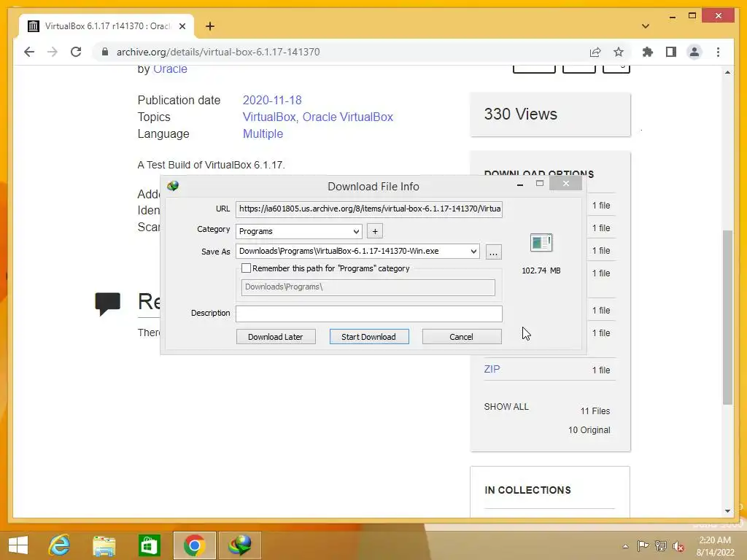Screen dimensions: 747x560
Task: Open the tab search chevron
Action: (646, 26)
